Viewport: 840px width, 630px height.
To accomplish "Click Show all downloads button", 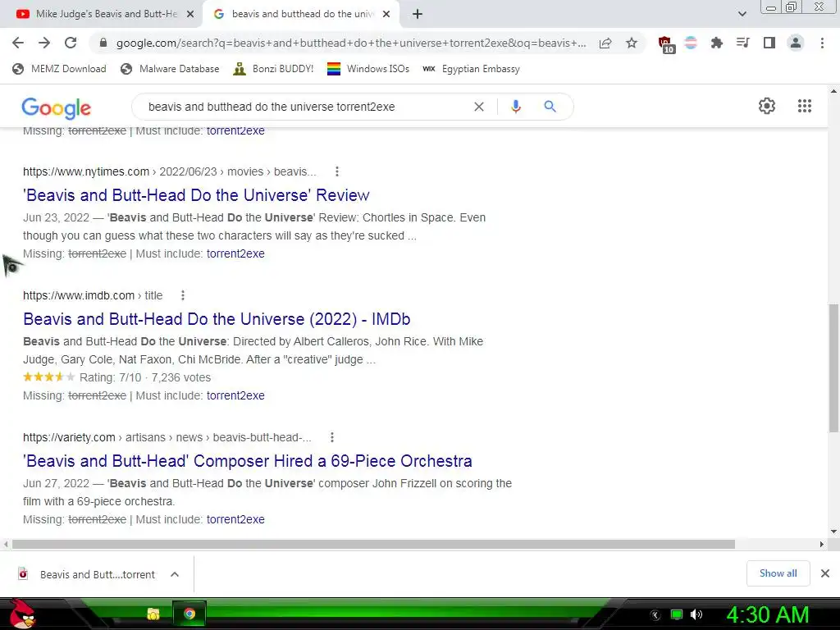I will [778, 573].
